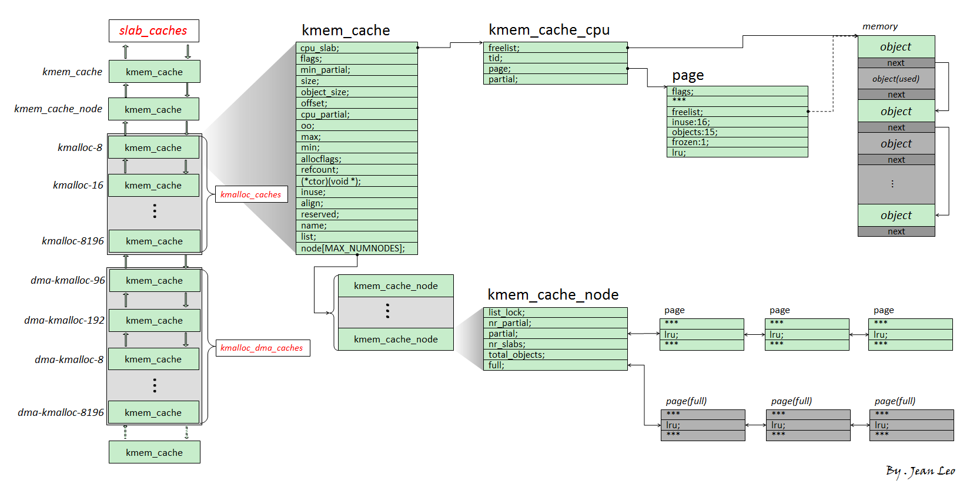Click the total_objects field row

tap(555, 355)
